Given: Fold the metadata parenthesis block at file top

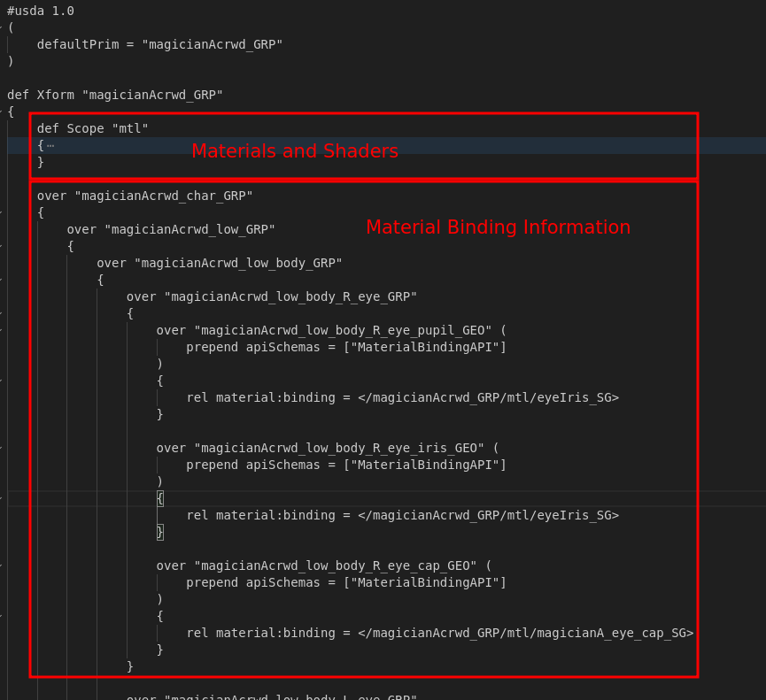Looking at the screenshot, I should (2, 27).
